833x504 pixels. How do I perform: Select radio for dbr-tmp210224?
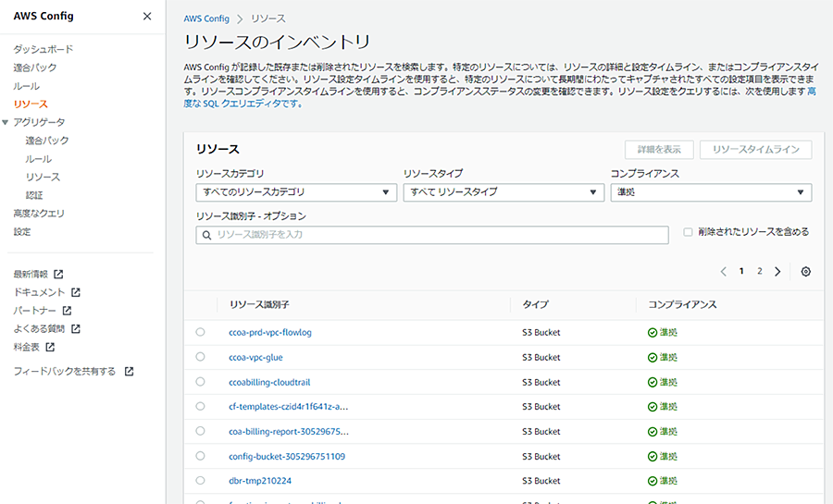pos(200,481)
